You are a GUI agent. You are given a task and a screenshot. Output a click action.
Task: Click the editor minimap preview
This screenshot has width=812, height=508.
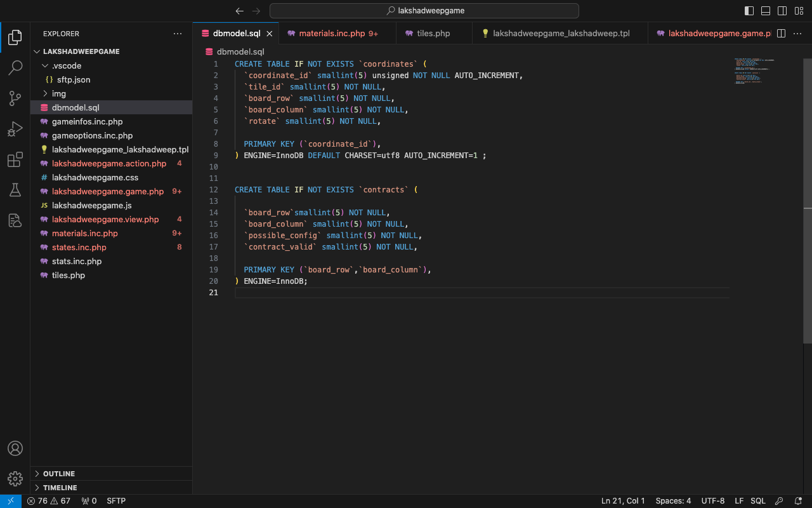755,71
